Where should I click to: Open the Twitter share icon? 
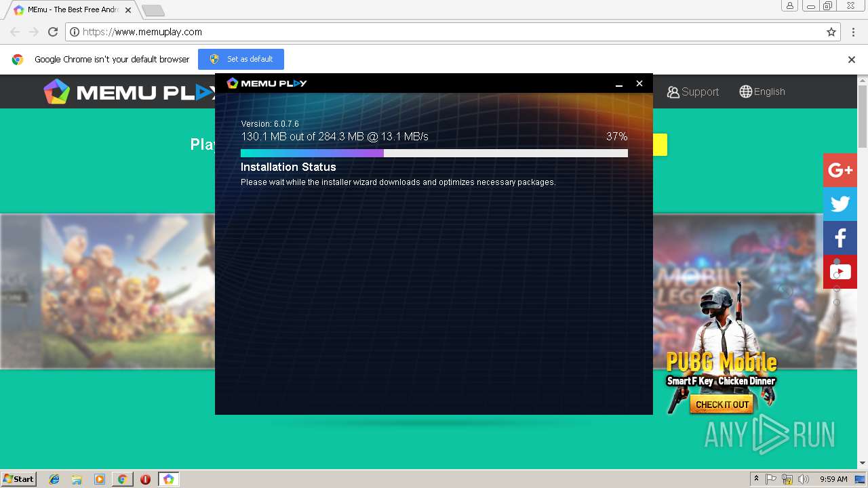point(840,204)
